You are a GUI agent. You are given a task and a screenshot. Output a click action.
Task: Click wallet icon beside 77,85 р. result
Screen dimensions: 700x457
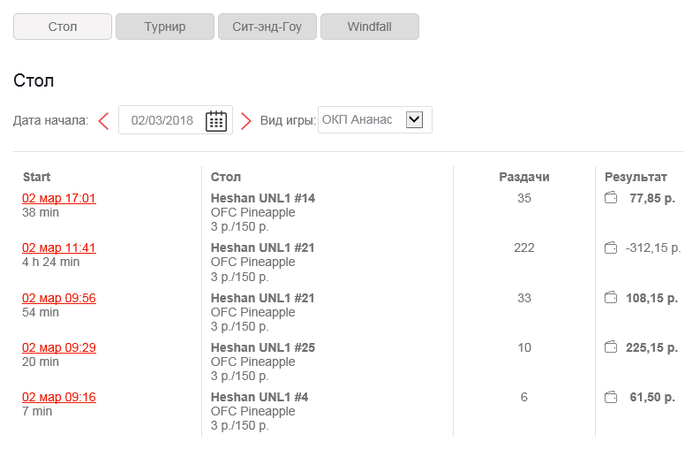point(611,198)
